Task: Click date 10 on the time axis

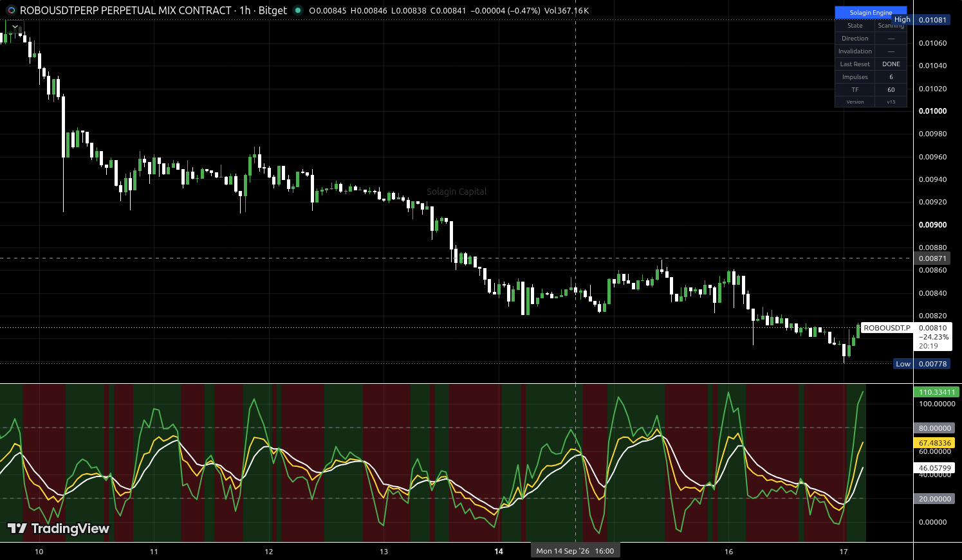Action: (39, 552)
